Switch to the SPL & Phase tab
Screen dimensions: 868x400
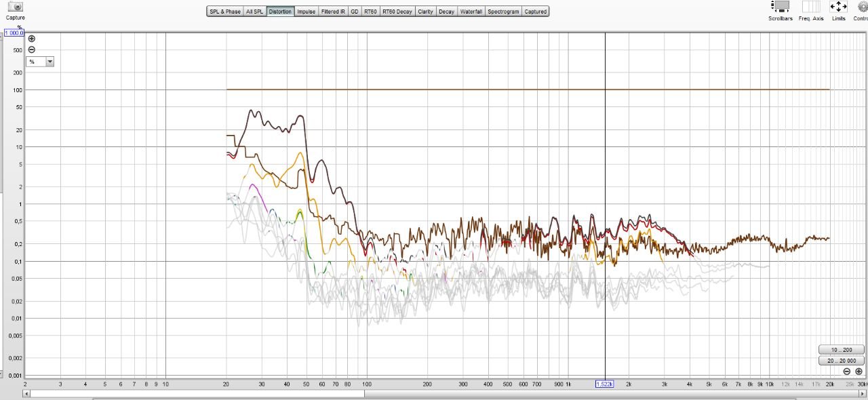pyautogui.click(x=224, y=12)
